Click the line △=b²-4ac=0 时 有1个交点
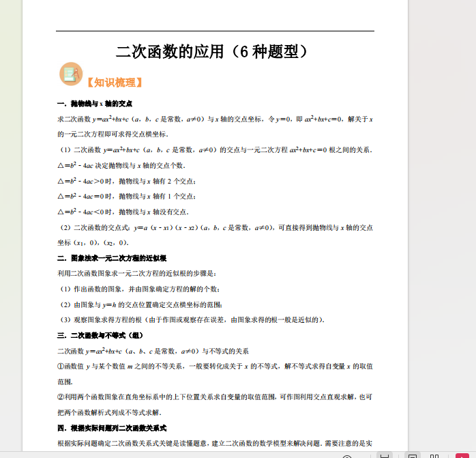Screen dimensions: 476x458 coord(127,197)
